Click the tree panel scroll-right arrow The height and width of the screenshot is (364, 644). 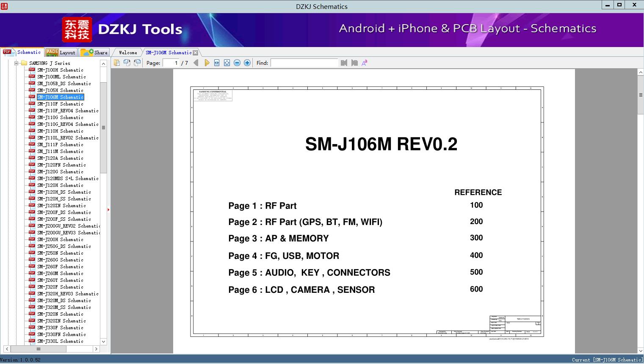click(x=96, y=349)
